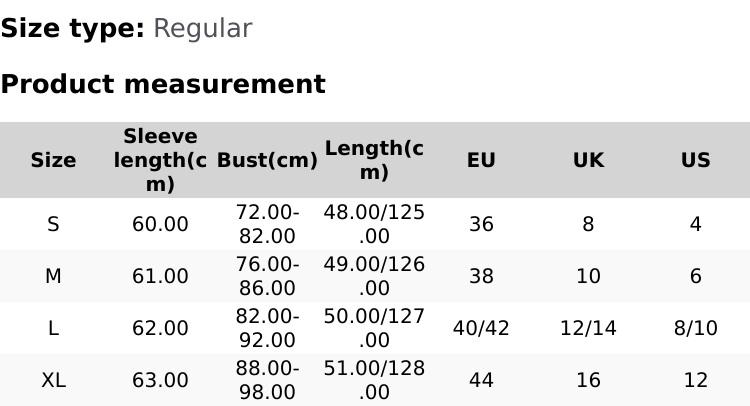Click the 'Sleeve length(cm)' column header
Screen dimensions: 750x406
(x=160, y=160)
